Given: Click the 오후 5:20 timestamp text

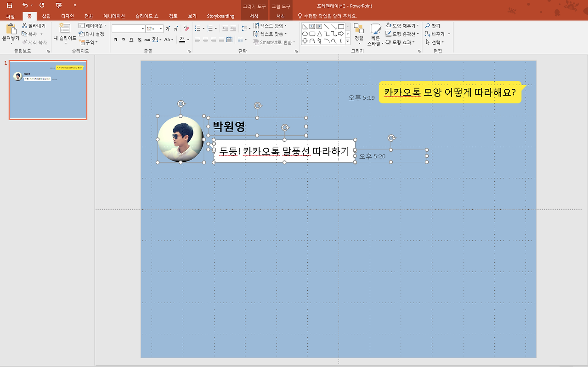Looking at the screenshot, I should click(x=373, y=156).
